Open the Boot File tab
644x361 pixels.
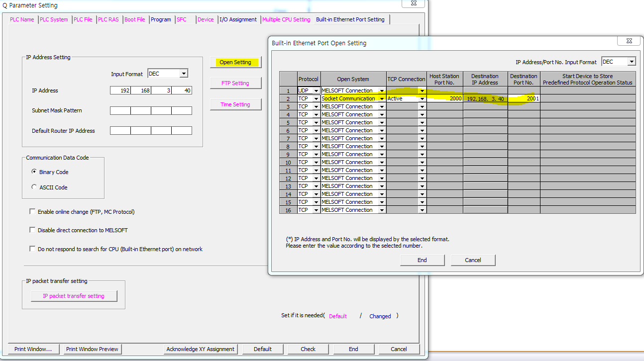click(x=135, y=19)
